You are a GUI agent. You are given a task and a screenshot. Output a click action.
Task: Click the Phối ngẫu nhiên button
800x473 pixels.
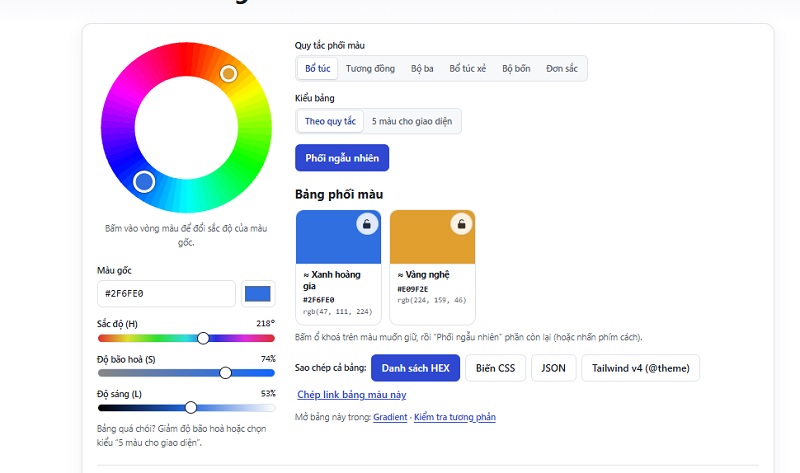point(342,158)
